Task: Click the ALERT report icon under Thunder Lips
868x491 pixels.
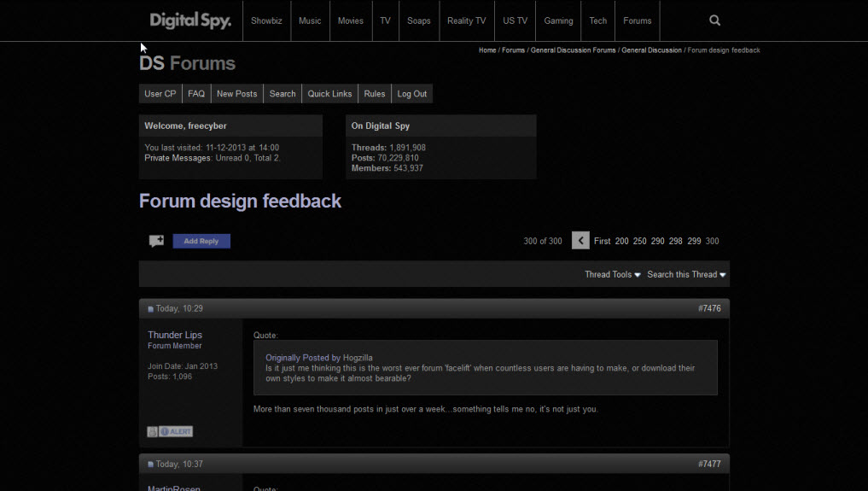Action: [176, 431]
